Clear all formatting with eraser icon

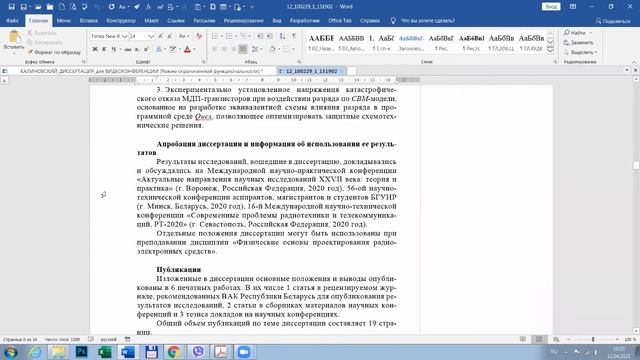click(199, 36)
